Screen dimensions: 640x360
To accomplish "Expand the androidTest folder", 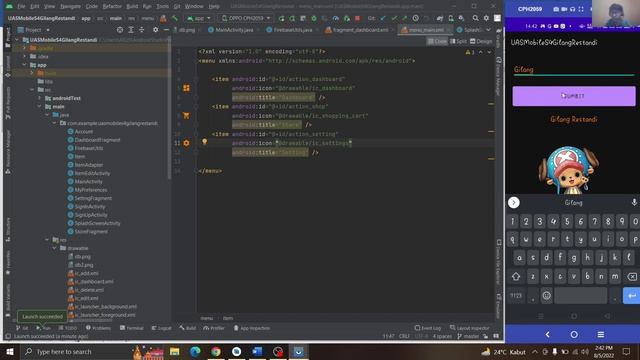I will pos(40,98).
